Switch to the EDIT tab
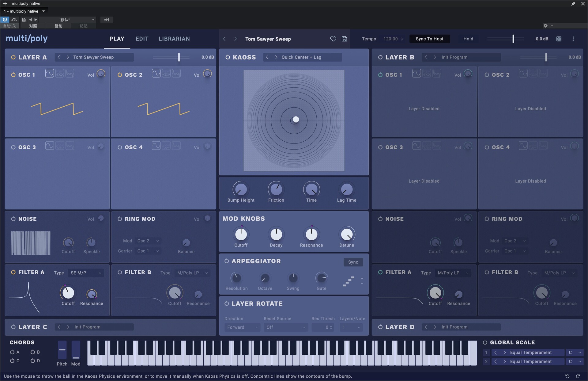 142,39
